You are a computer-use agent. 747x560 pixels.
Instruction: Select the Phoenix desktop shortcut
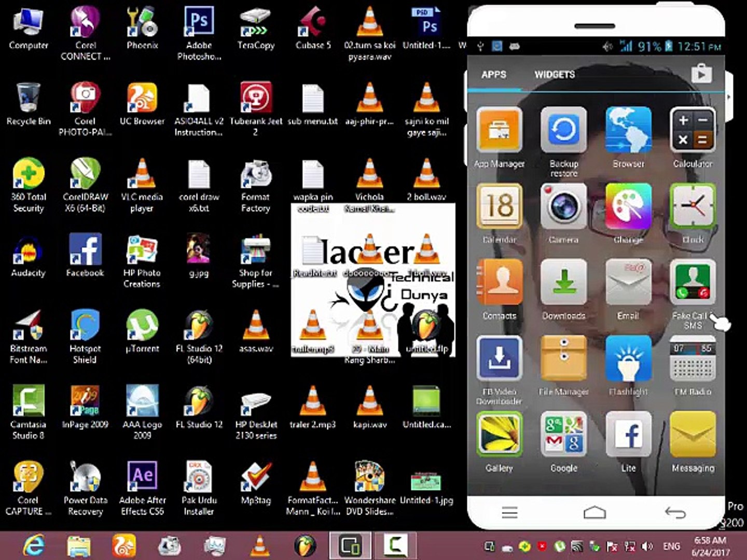(x=142, y=29)
